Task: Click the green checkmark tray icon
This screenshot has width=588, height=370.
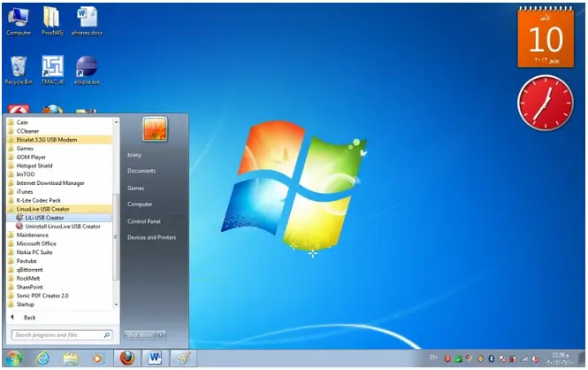Action: tap(458, 358)
